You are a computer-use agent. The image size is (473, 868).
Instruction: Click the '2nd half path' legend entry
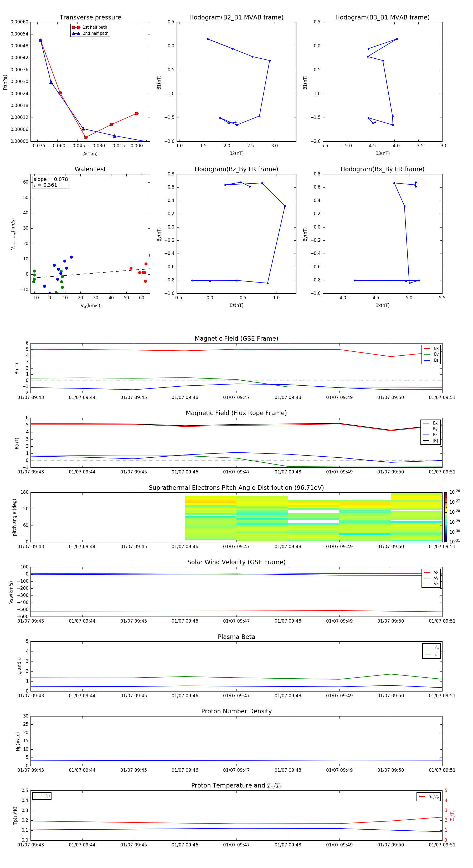click(x=90, y=33)
